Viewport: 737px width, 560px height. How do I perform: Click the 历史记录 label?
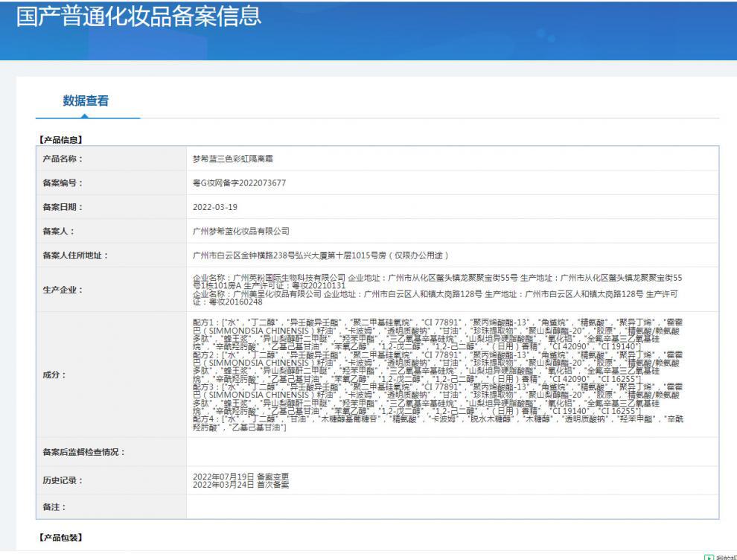tap(63, 480)
